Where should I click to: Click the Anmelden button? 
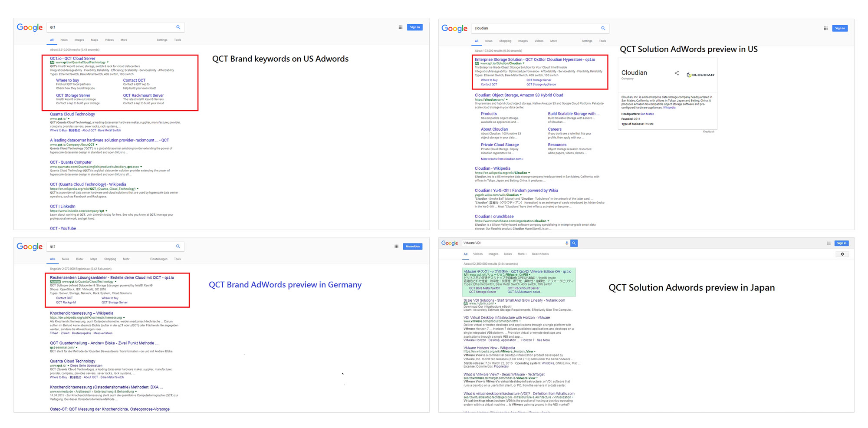coord(413,247)
